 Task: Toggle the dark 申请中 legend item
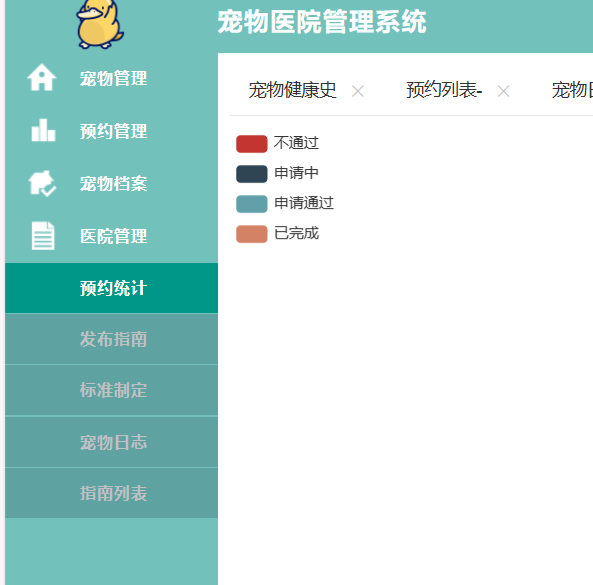pyautogui.click(x=277, y=174)
